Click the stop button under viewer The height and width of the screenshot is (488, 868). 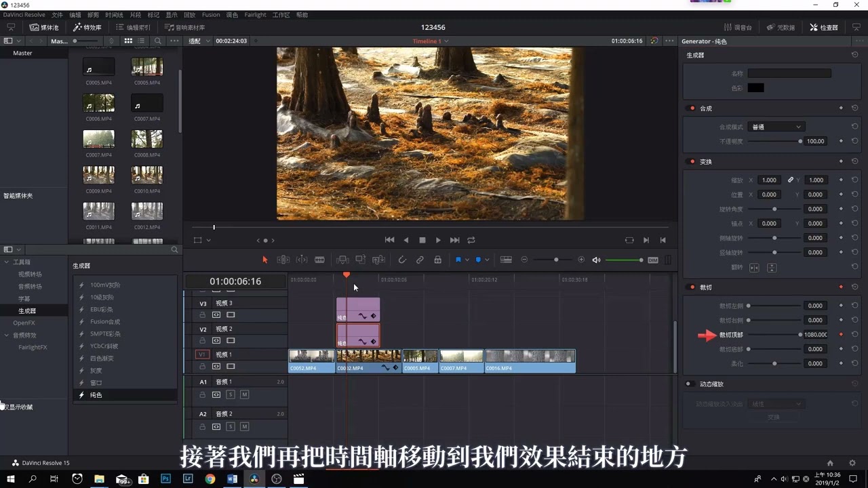coord(422,240)
